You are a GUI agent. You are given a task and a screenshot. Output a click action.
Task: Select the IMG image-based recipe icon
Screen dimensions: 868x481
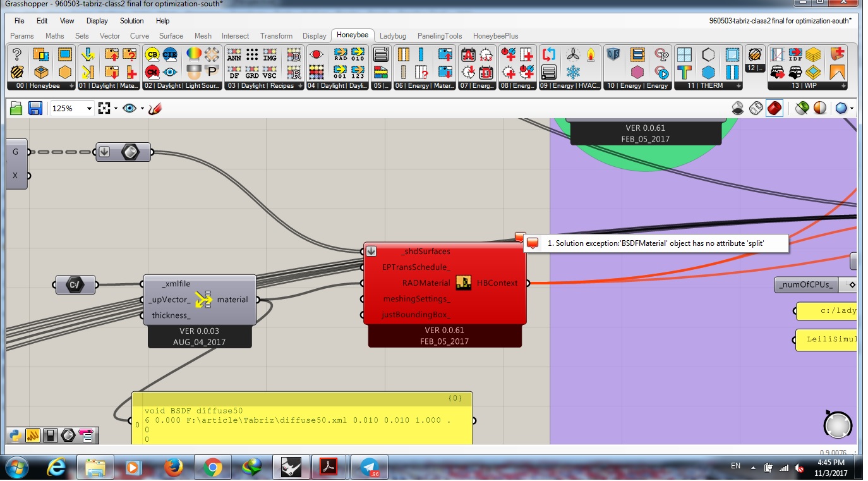(270, 54)
